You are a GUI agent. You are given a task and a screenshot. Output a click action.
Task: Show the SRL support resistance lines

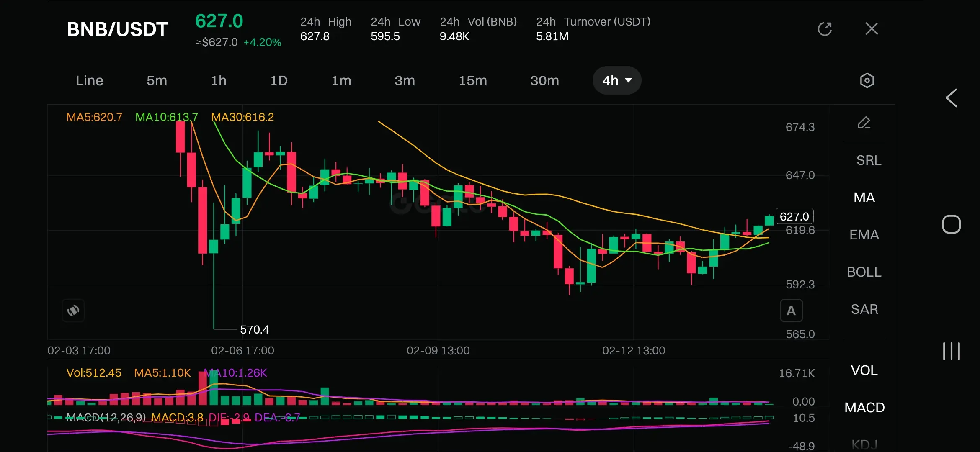click(868, 160)
